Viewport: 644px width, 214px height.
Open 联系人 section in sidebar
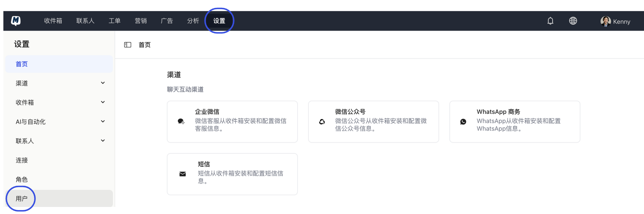[x=59, y=141]
